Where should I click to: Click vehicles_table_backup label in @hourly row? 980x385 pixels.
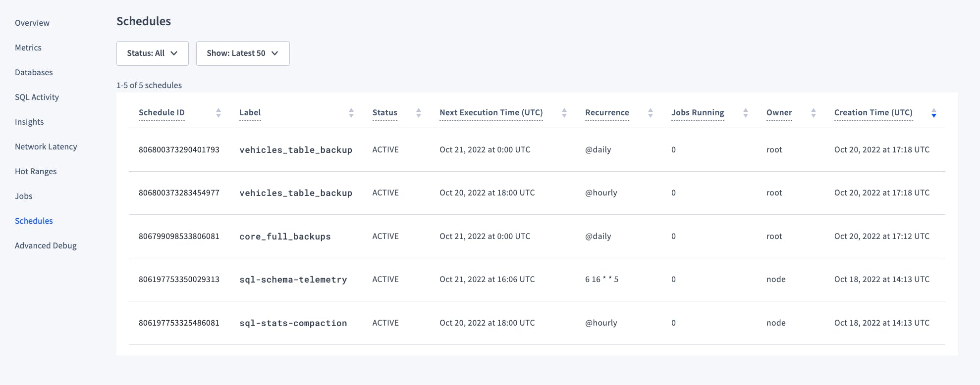tap(296, 193)
